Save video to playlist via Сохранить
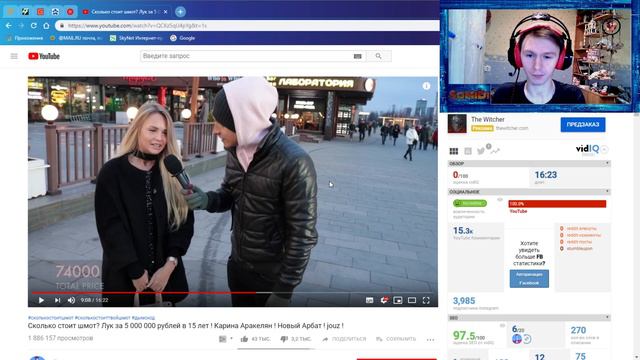 [396, 339]
